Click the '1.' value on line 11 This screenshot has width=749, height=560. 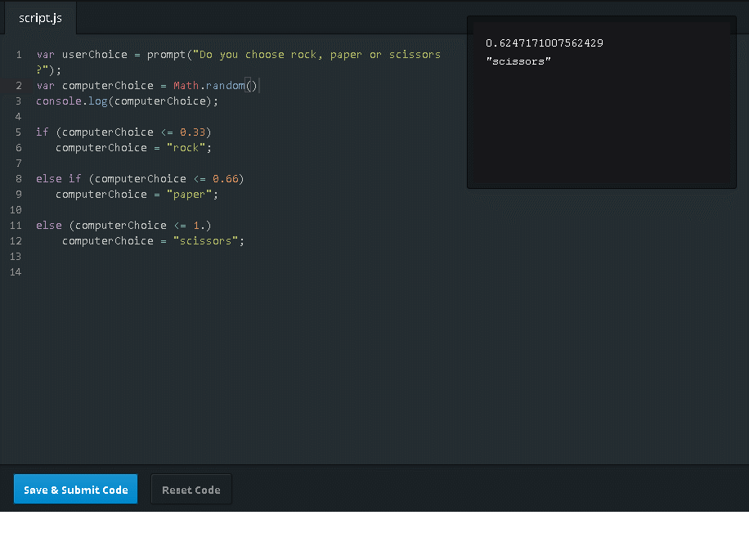point(200,226)
